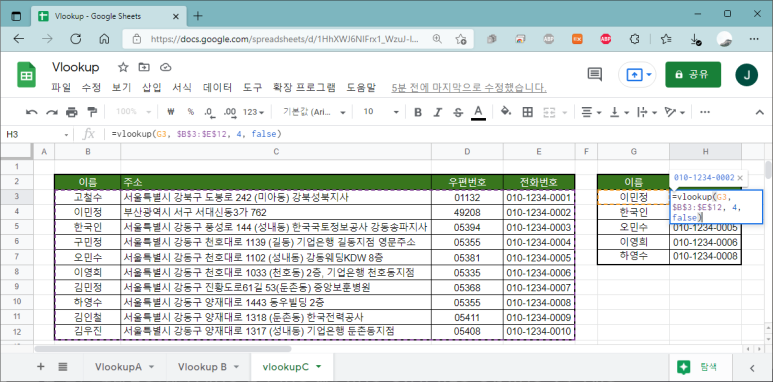Open text rotation dropdown
This screenshot has height=382, width=773.
674,112
